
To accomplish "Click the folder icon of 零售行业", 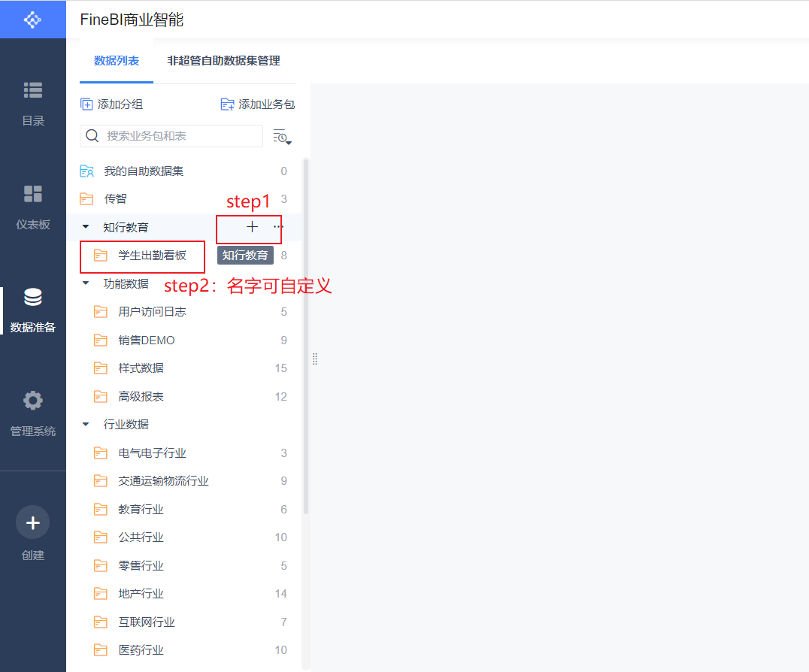I will coord(101,566).
